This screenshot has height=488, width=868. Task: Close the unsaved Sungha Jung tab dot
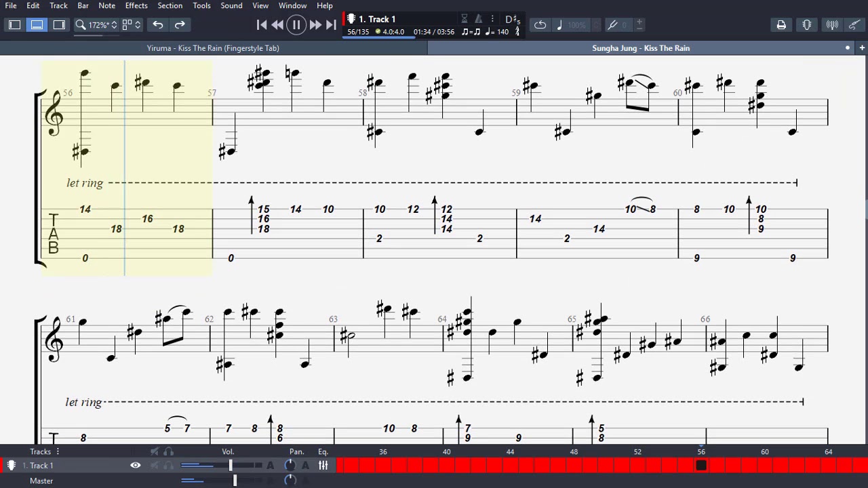pyautogui.click(x=847, y=48)
